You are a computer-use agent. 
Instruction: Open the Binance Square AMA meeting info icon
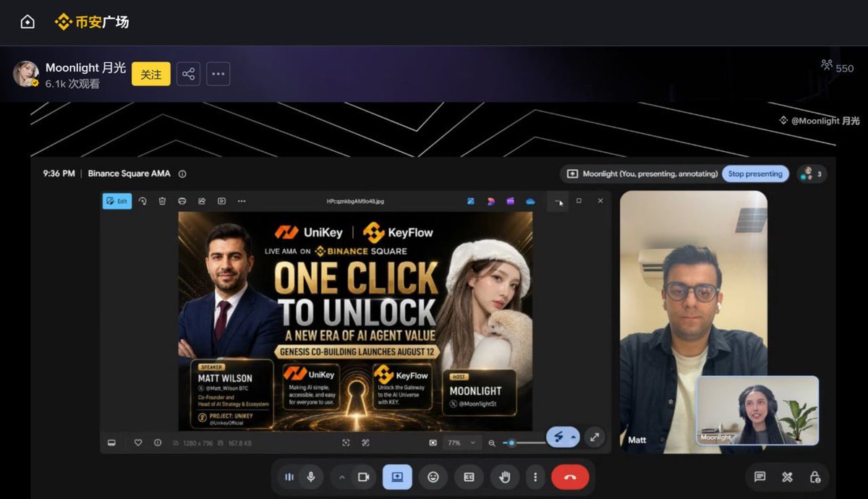[x=182, y=174]
